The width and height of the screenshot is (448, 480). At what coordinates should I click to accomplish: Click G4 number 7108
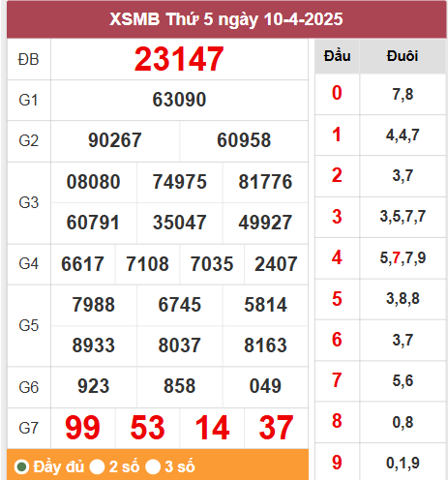[x=147, y=264]
